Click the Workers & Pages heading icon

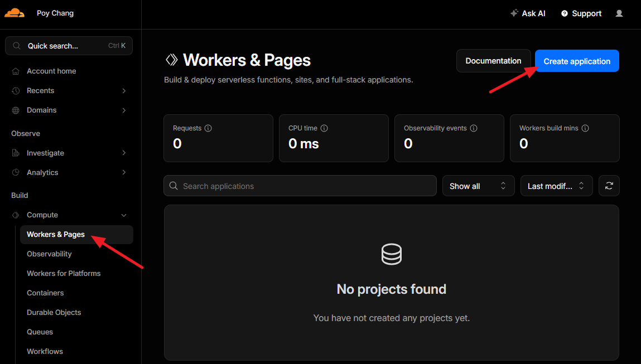point(172,60)
